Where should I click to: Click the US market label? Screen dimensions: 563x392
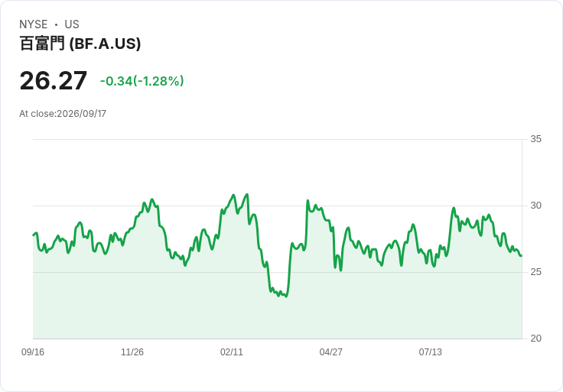72,24
